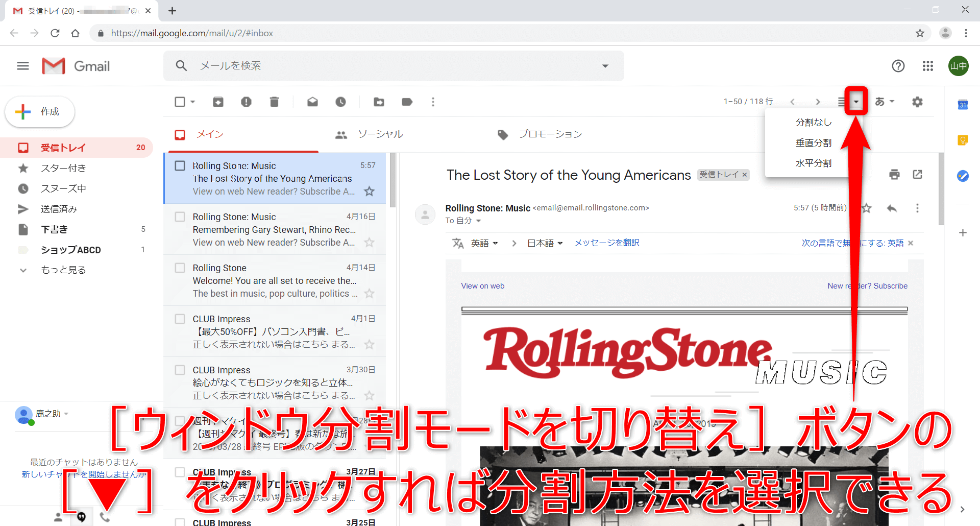
Task: Star the Welcome! You are all set mail
Action: [x=369, y=294]
